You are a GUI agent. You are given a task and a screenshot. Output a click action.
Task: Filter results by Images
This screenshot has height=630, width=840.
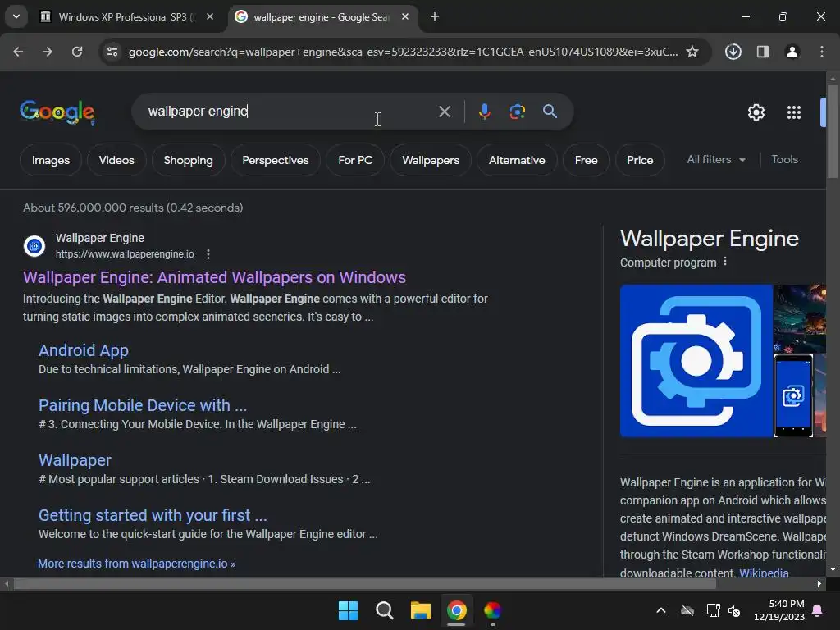click(51, 160)
